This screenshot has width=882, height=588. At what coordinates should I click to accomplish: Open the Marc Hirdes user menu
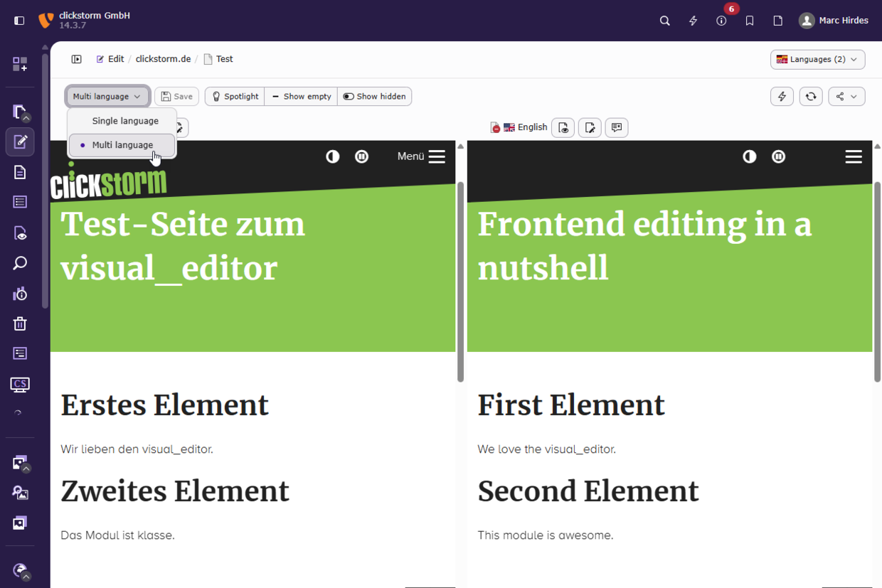coord(834,21)
